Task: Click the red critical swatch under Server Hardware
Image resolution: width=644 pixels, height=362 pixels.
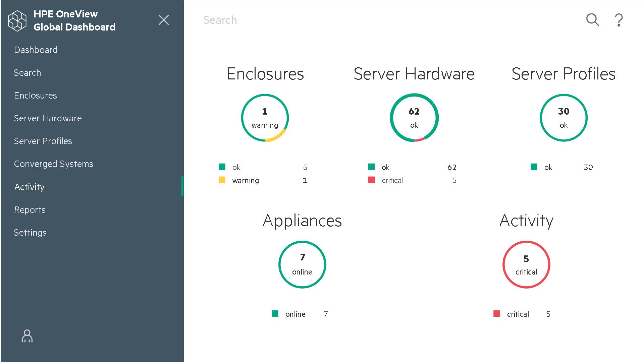Action: [x=371, y=180]
